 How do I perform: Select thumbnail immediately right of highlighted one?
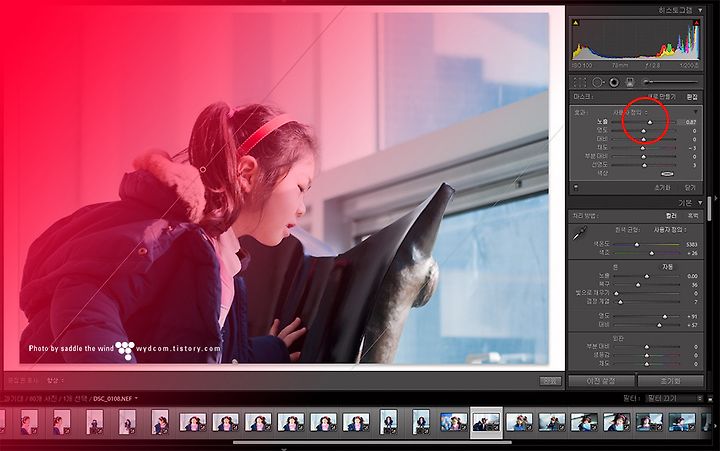click(519, 422)
